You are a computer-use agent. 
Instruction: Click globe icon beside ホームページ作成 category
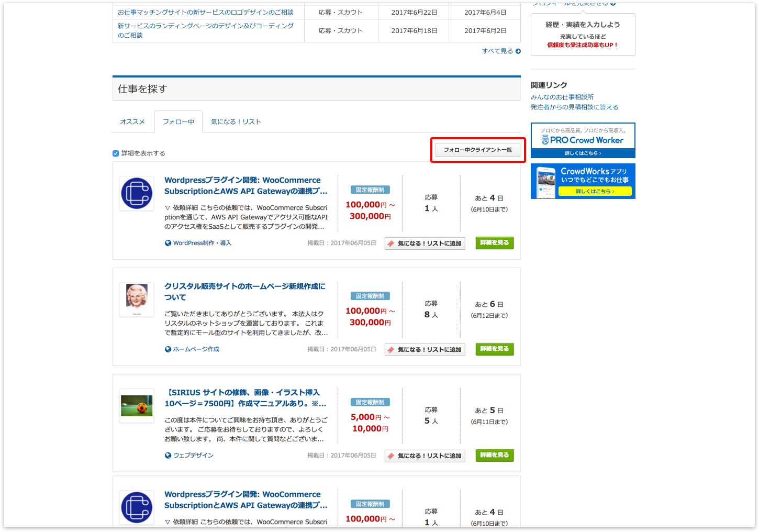pos(168,349)
